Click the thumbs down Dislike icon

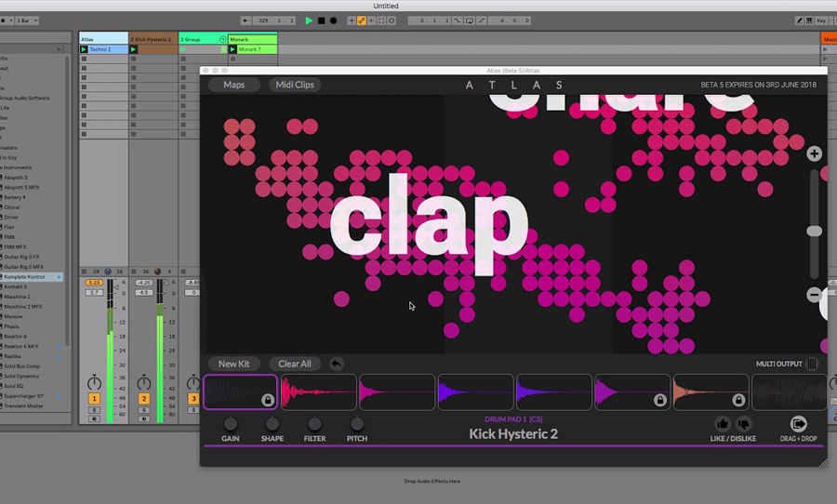click(x=743, y=424)
